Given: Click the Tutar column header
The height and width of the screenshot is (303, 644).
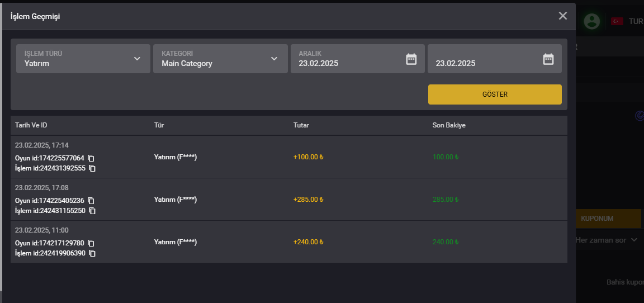Looking at the screenshot, I should pos(301,125).
